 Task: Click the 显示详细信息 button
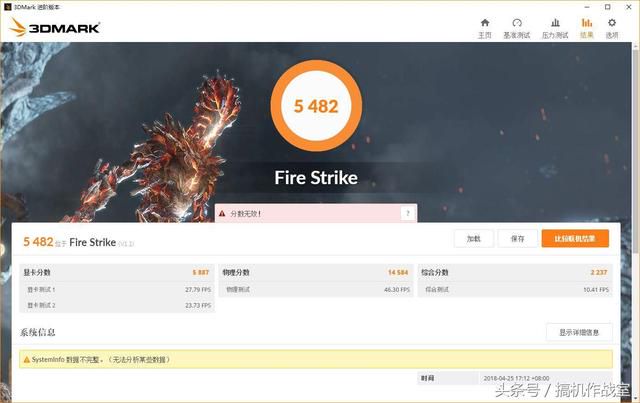coord(579,332)
